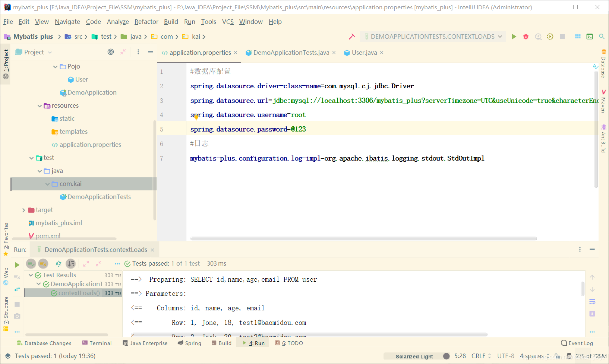Open Project Structure icon in top toolbar
The width and height of the screenshot is (609, 364).
tap(578, 37)
